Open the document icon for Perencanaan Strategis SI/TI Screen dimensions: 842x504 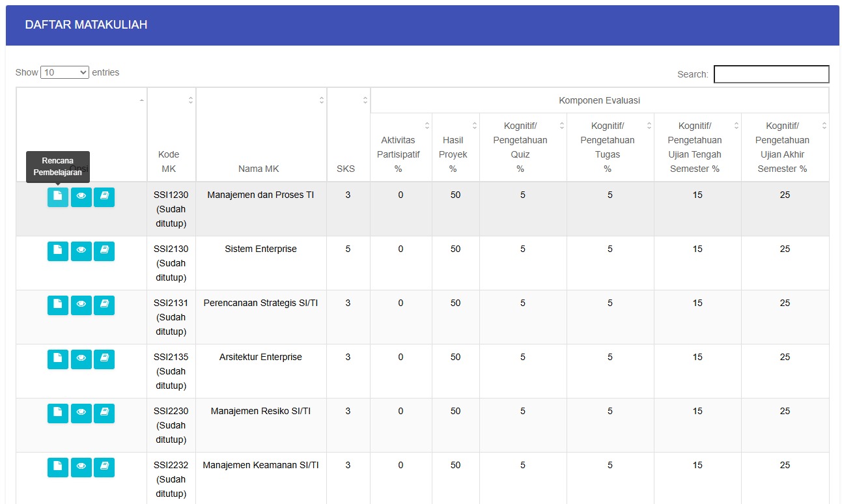58,305
